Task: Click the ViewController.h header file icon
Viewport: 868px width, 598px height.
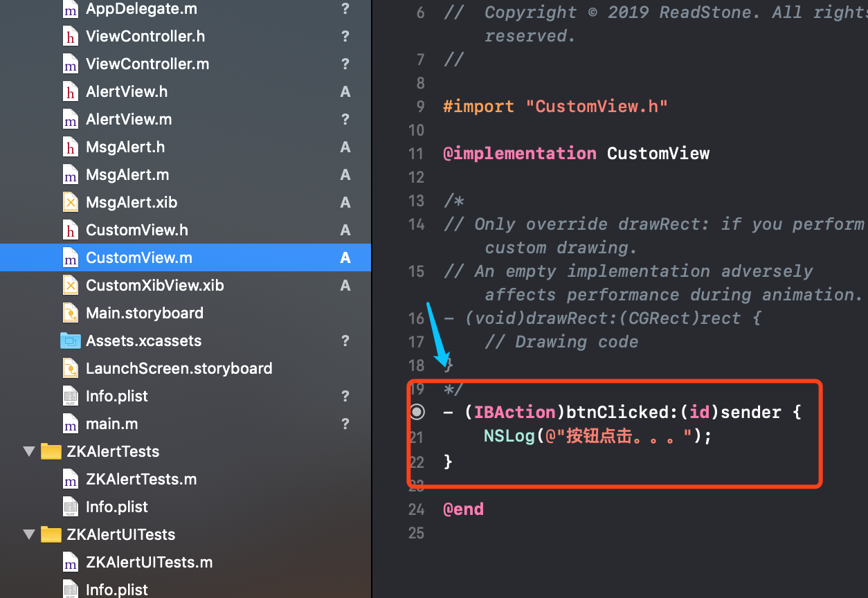Action: click(70, 37)
